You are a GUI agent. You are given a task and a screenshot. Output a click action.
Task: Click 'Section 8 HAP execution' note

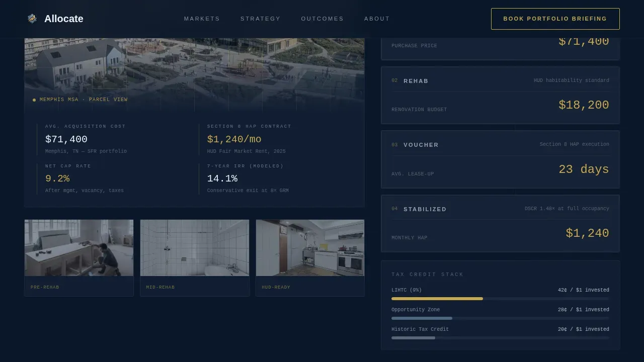pos(575,144)
